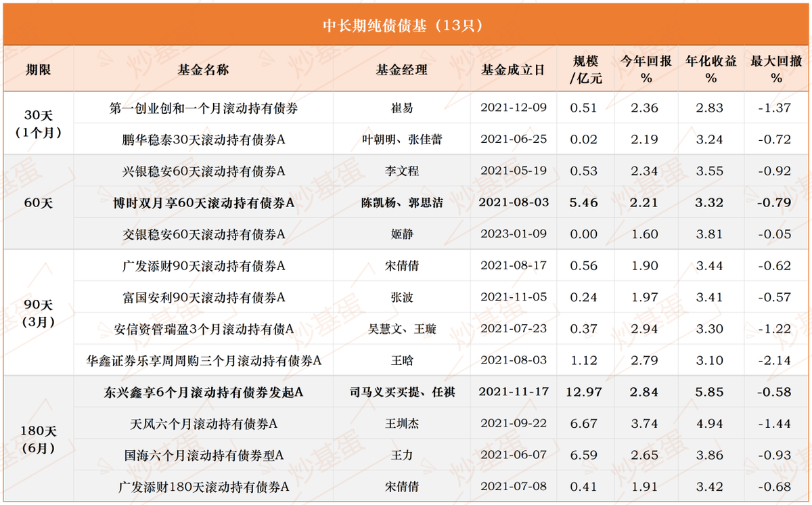Click fund 兴银稳安60天滚动持有债券A

(203, 171)
